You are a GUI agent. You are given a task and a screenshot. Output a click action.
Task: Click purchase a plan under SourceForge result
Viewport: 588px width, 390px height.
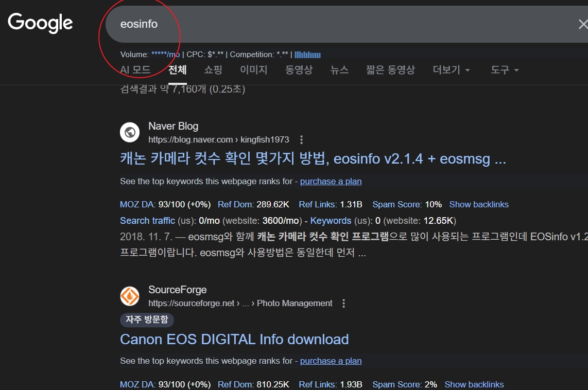click(x=331, y=361)
